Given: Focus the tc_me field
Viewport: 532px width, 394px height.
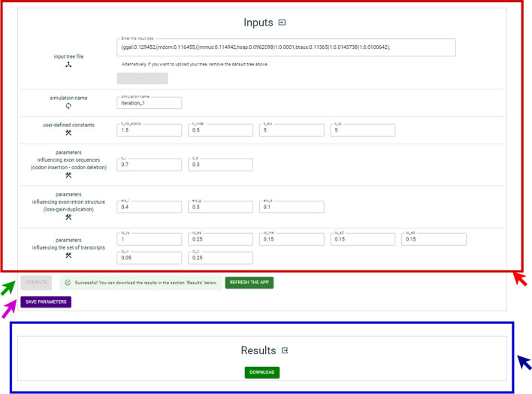Looking at the screenshot, I should pos(292,239).
